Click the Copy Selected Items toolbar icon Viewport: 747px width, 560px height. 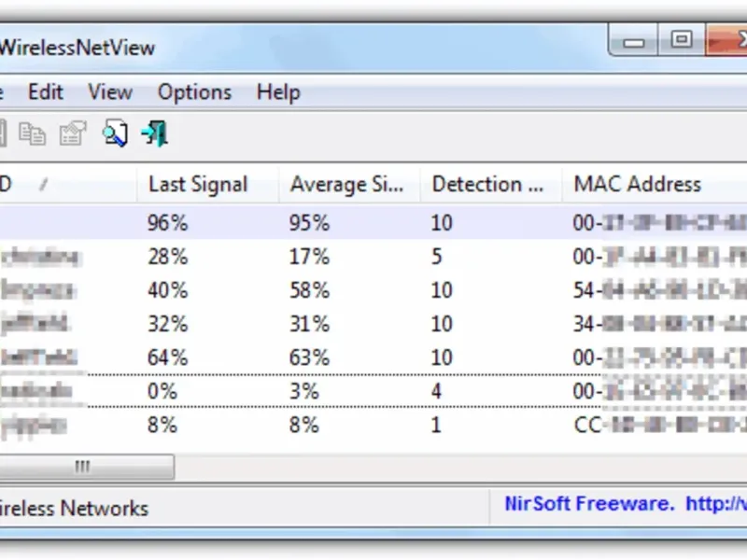(x=33, y=134)
